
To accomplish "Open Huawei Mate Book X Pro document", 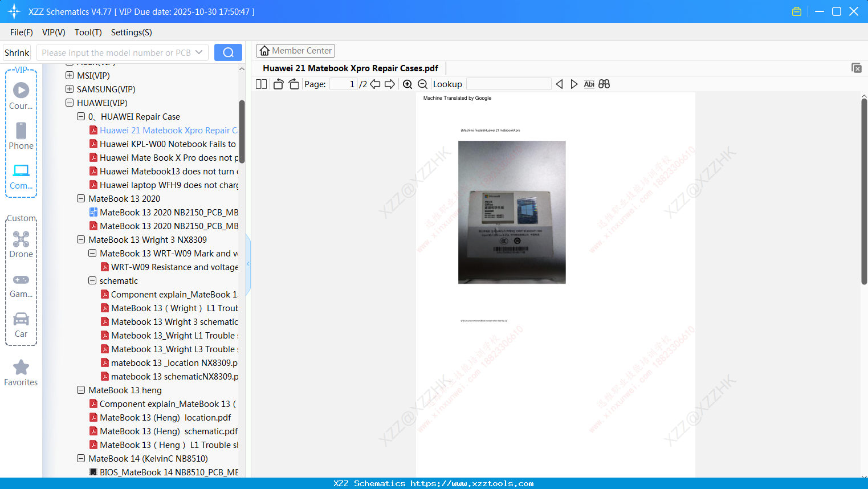I will click(x=164, y=158).
